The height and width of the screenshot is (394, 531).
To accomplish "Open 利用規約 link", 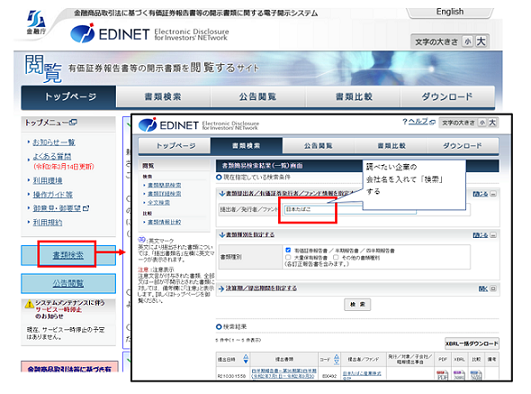I will 47,222.
